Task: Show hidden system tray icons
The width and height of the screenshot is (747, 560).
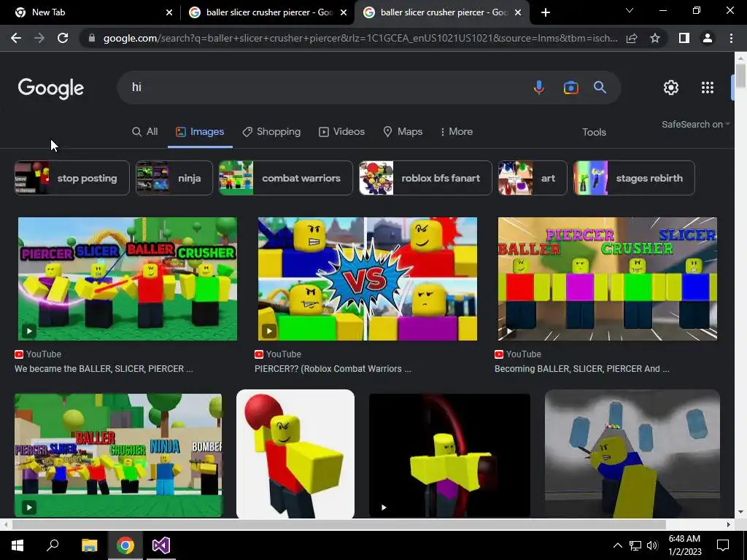Action: tap(617, 545)
